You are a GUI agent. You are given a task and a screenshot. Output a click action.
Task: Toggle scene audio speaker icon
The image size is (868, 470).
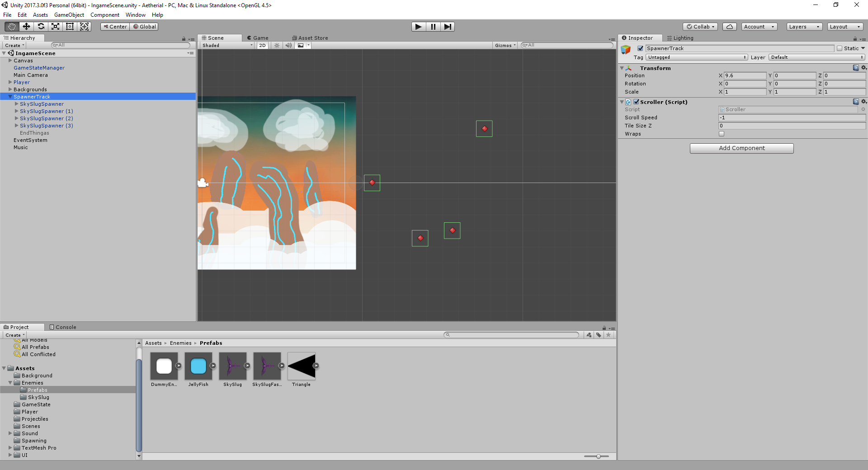pos(288,46)
